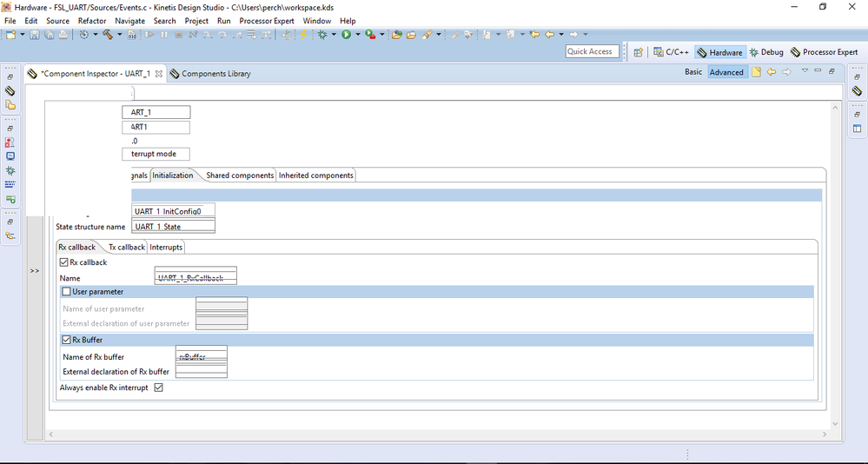This screenshot has width=868, height=464.
Task: Toggle Always enable Rx interrupt checkbox
Action: tap(158, 388)
